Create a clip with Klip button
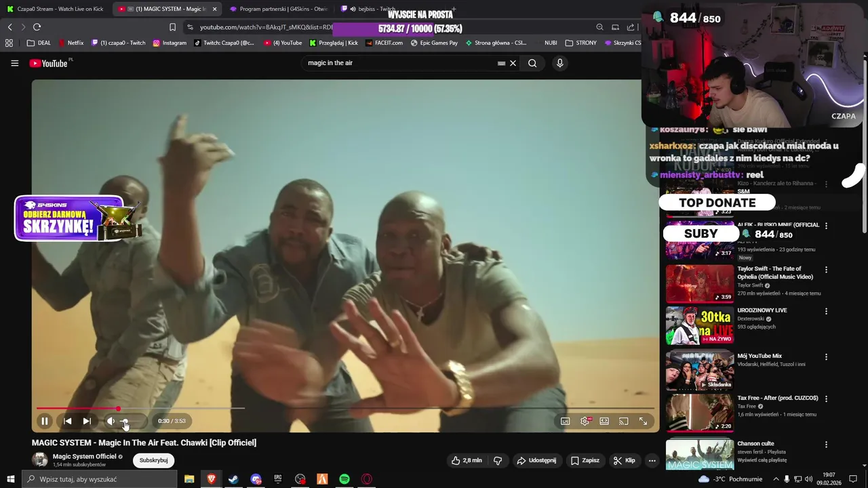This screenshot has height=488, width=868. [625, 460]
